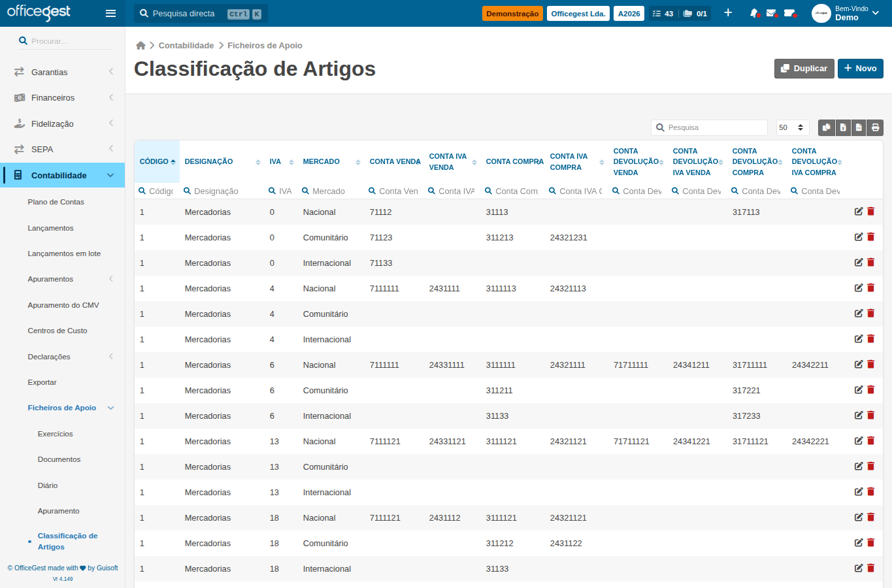Viewport: 892px width, 588px height.
Task: Expand the Garantias sidebar menu
Action: tap(62, 72)
